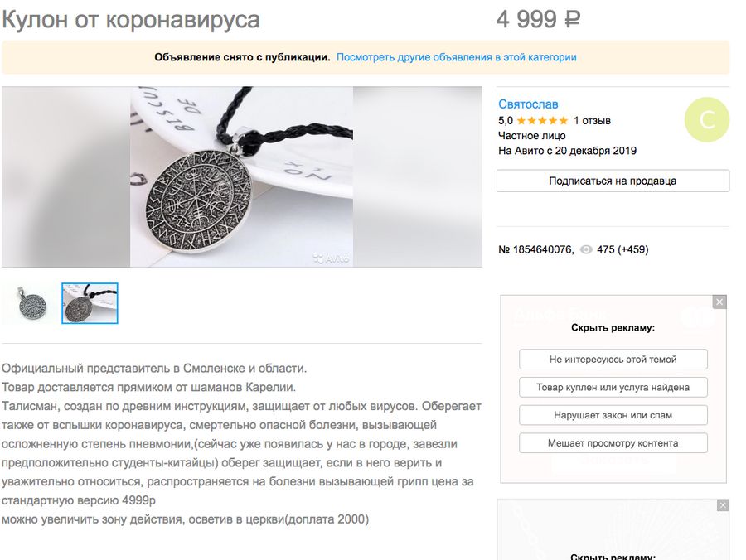Click the eye views counter icon
Image resolution: width=746 pixels, height=560 pixels.
click(x=586, y=249)
